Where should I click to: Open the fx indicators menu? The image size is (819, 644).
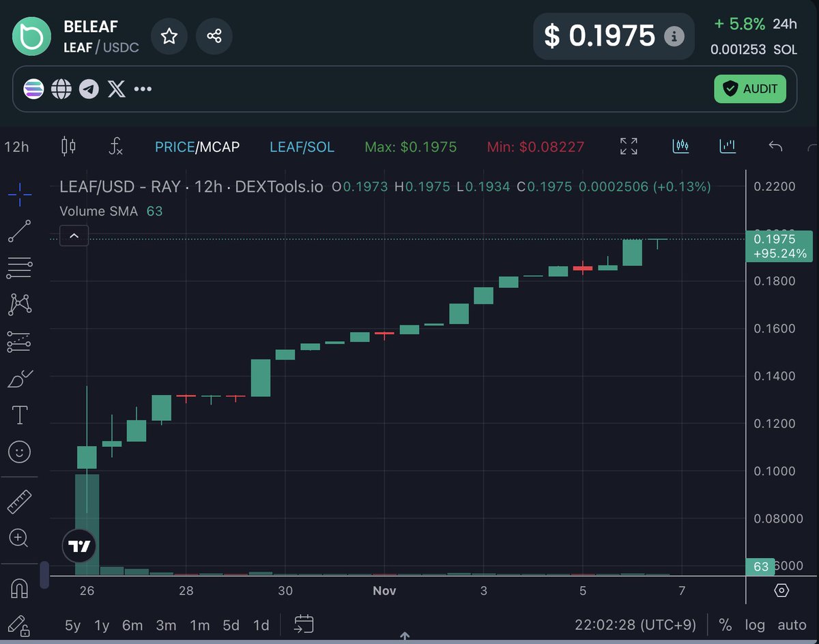(x=117, y=146)
